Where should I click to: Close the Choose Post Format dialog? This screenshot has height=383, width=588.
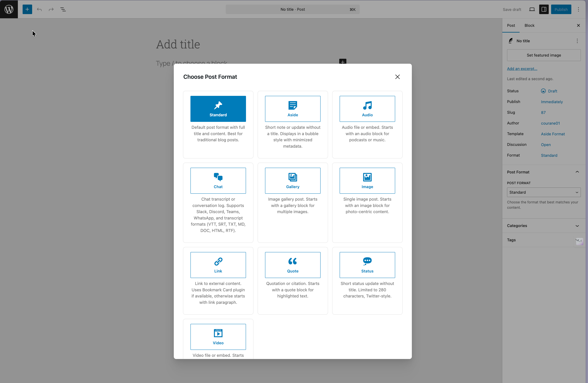397,77
